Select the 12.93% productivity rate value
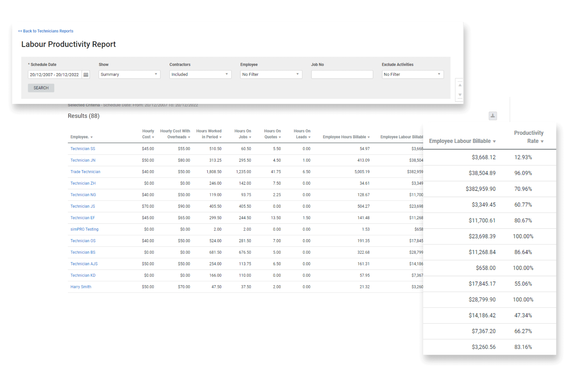569x392 pixels. [523, 157]
